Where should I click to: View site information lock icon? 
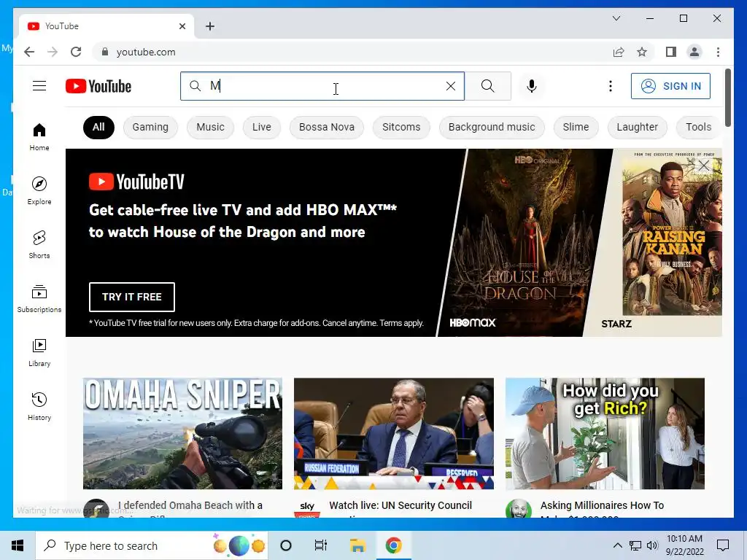tap(105, 52)
